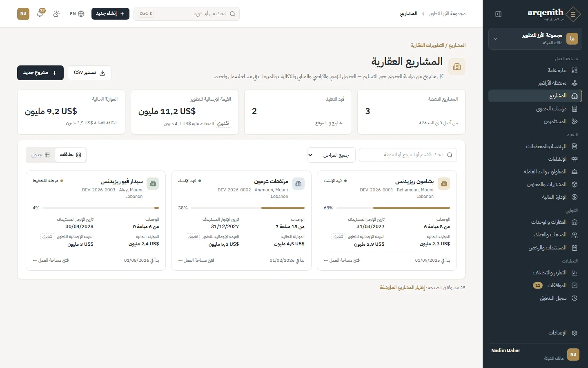Viewport: 588px width, 368px height.
Task: Open محفظة الأراضي in the sidebar
Action: [x=535, y=83]
